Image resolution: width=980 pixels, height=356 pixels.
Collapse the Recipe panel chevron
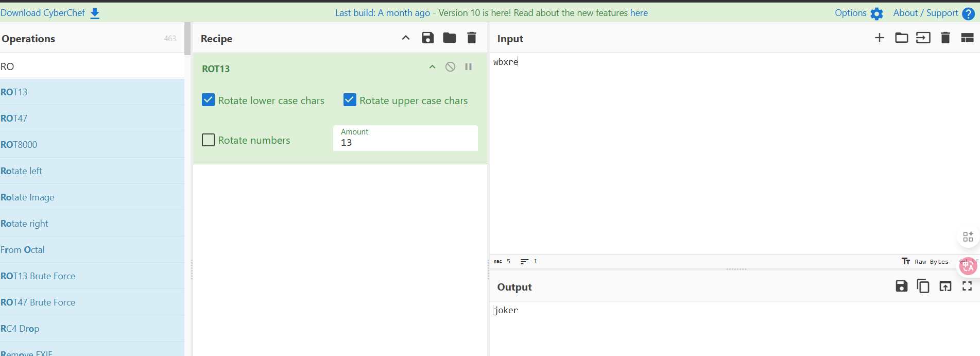tap(405, 38)
